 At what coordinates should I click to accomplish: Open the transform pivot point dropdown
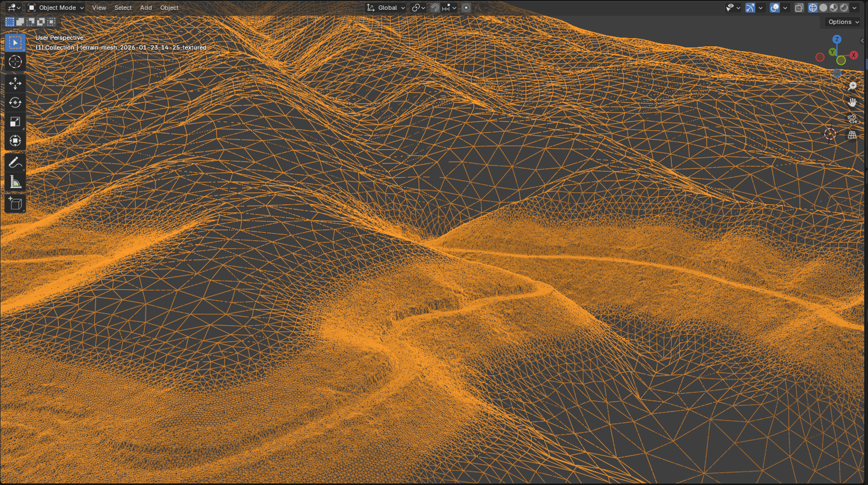tap(418, 8)
